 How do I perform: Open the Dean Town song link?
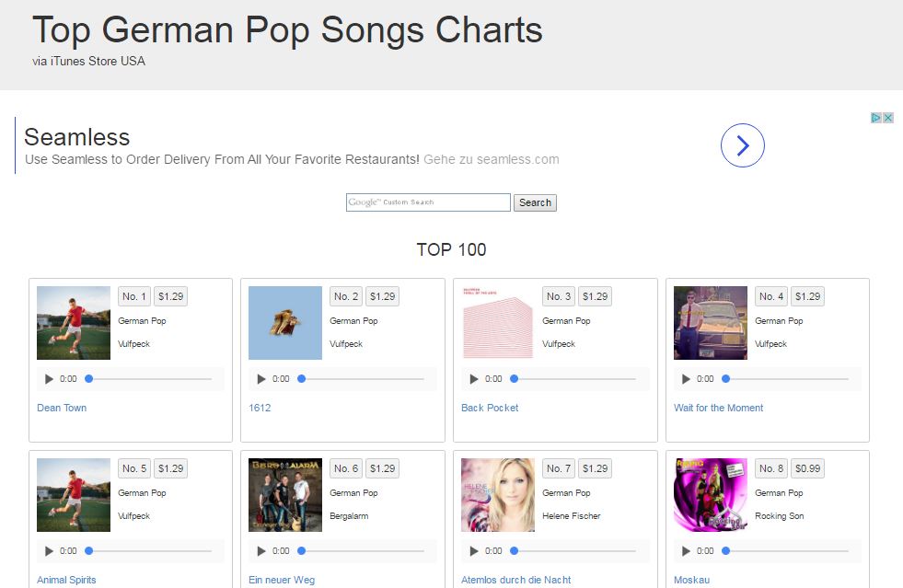[x=62, y=408]
